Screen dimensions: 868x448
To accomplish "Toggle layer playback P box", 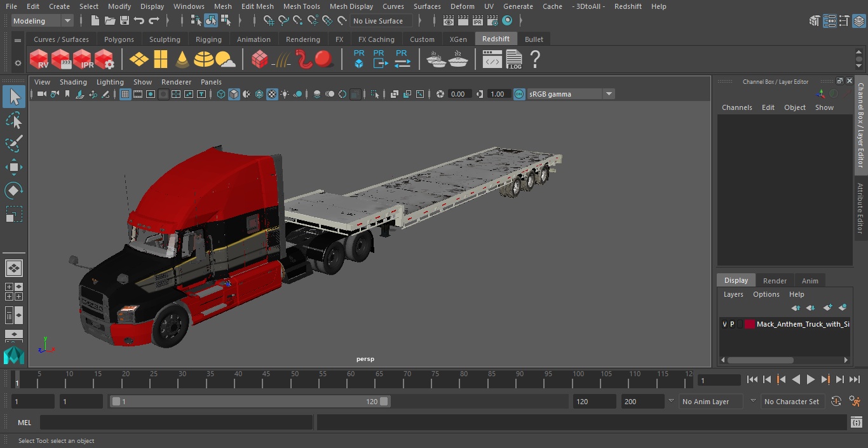I will click(x=732, y=324).
